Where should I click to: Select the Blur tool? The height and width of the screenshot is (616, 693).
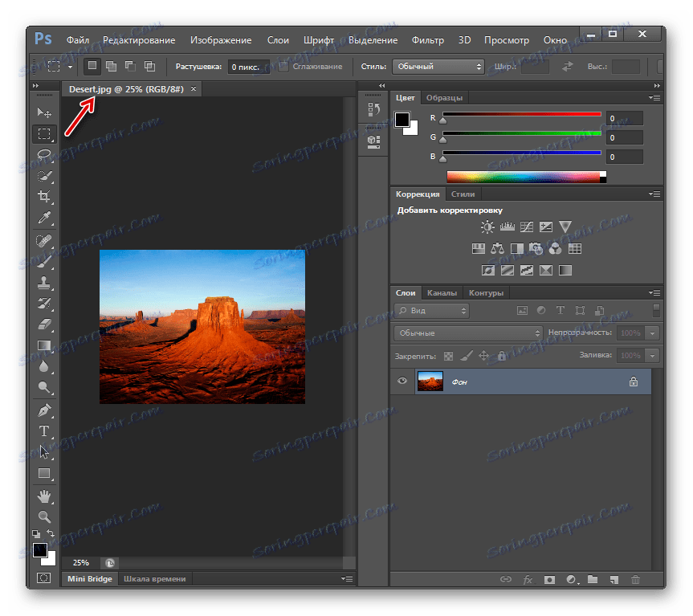tap(43, 366)
